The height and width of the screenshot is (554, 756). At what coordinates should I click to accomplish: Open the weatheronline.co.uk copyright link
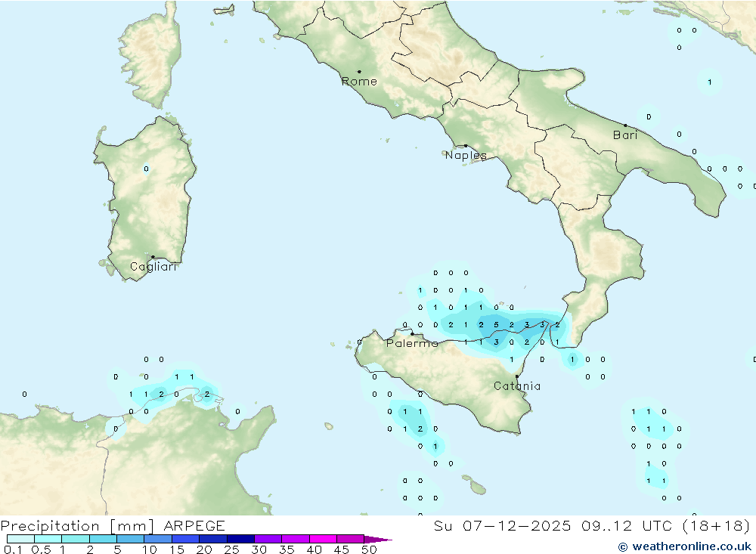685,546
